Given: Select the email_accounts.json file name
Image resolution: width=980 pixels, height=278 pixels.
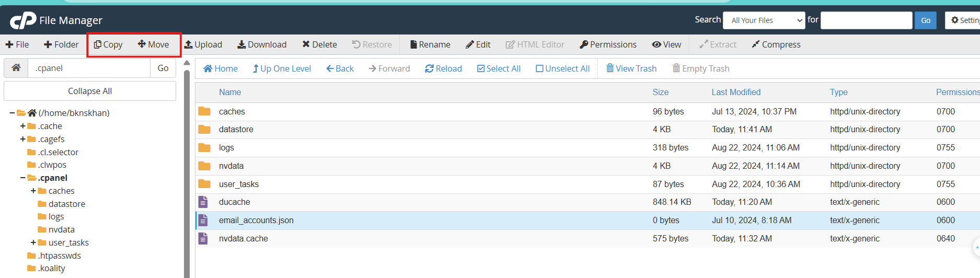Looking at the screenshot, I should (x=256, y=220).
